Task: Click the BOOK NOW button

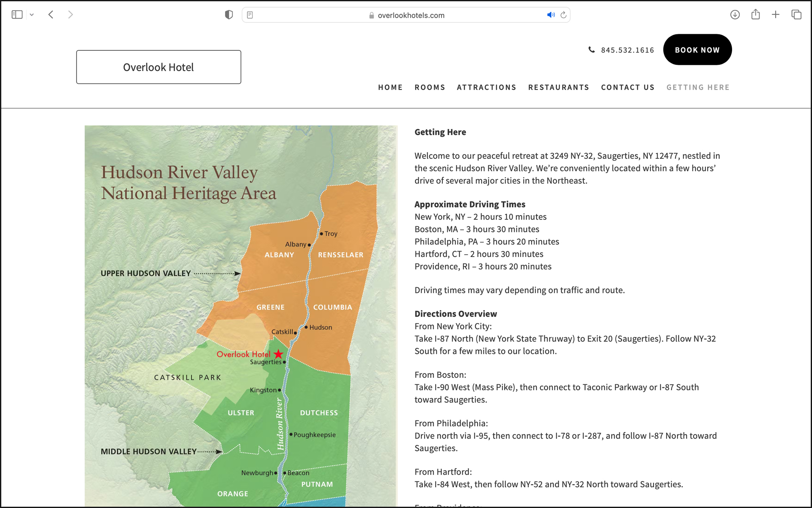Action: point(697,50)
